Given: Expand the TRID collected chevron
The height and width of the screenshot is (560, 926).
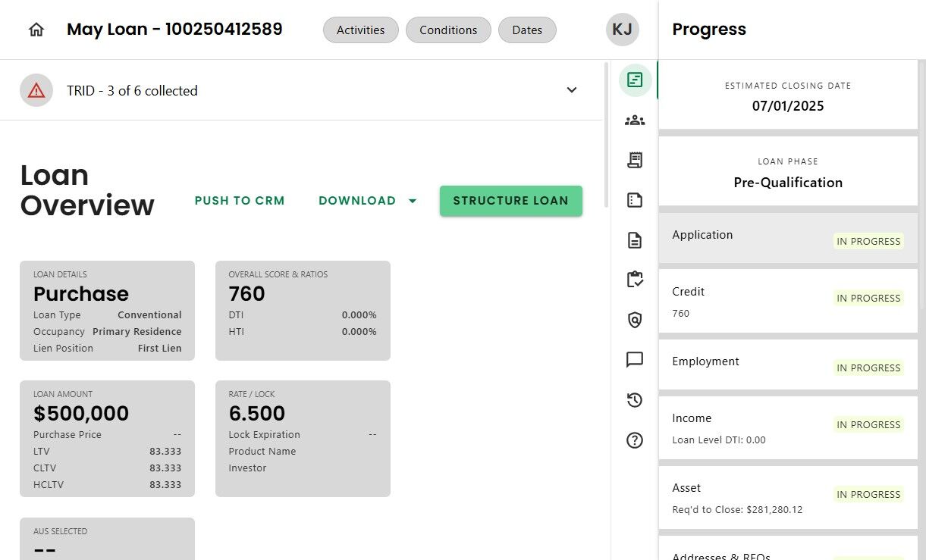Looking at the screenshot, I should [x=572, y=90].
